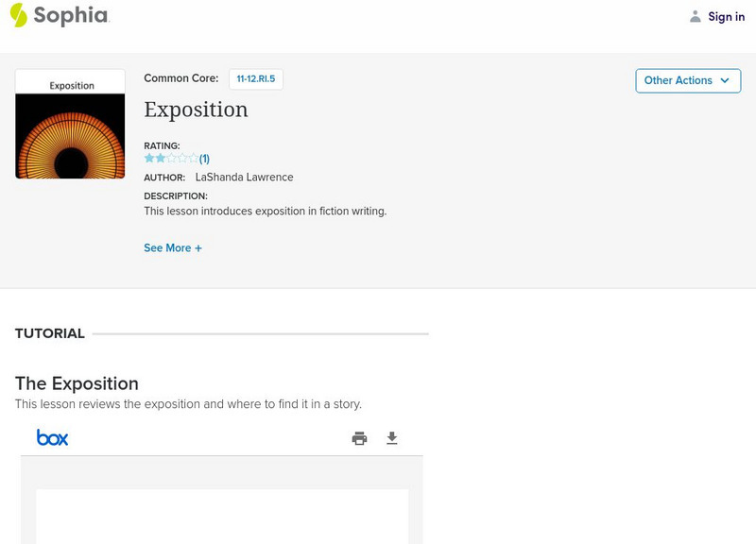The image size is (756, 544).
Task: Click the rating count (1) link
Action: (x=204, y=159)
